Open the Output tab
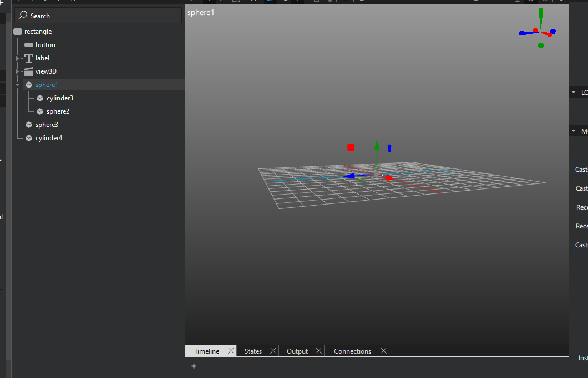This screenshot has height=378, width=588. pos(297,351)
